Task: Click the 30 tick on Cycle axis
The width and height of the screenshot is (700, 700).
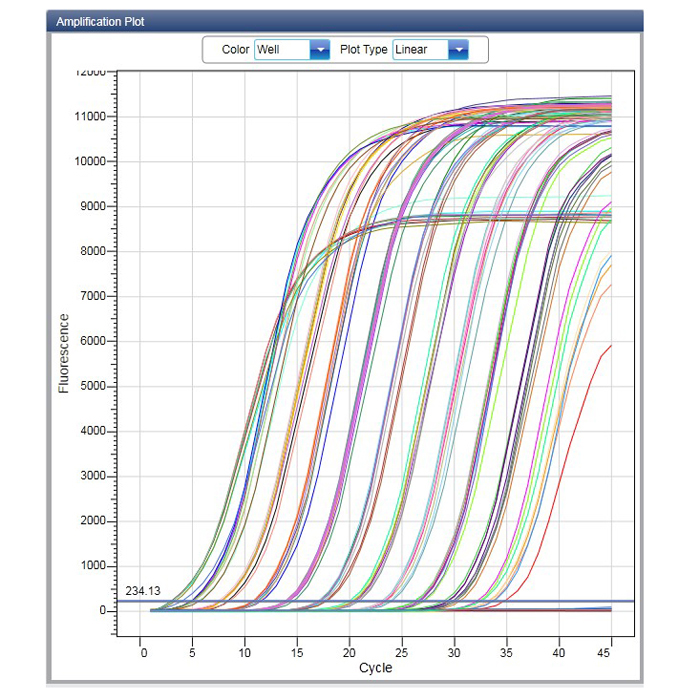Action: click(x=454, y=651)
